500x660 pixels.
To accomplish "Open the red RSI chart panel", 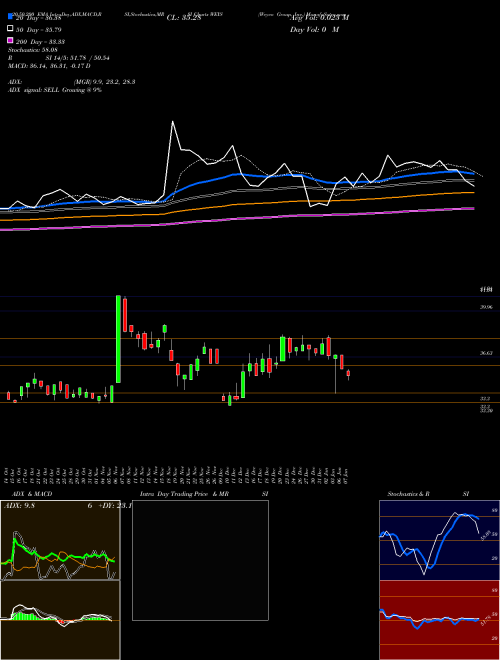I will click(x=439, y=620).
